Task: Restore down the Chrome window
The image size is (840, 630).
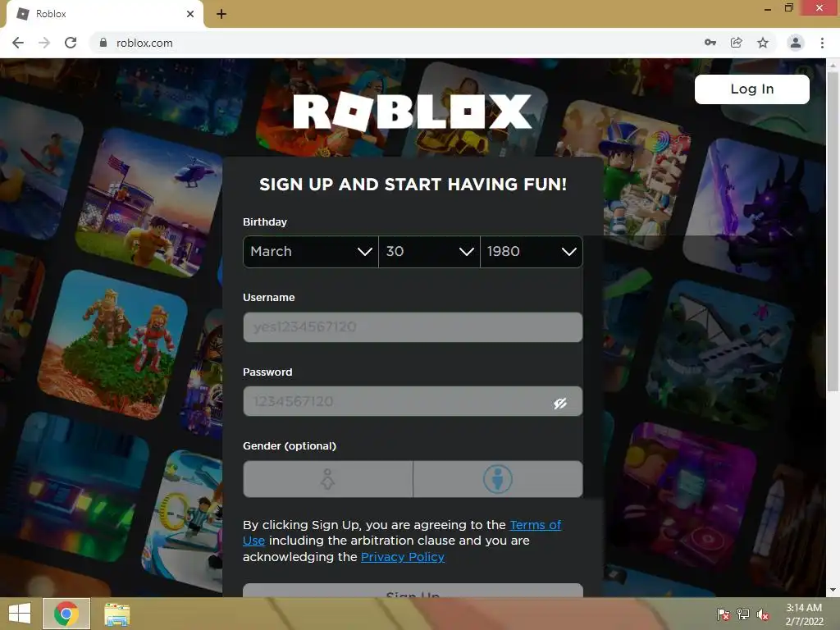Action: coord(789,8)
